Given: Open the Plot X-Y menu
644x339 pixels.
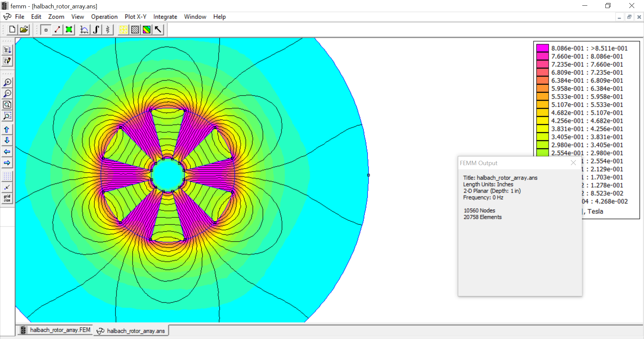Looking at the screenshot, I should pos(136,17).
